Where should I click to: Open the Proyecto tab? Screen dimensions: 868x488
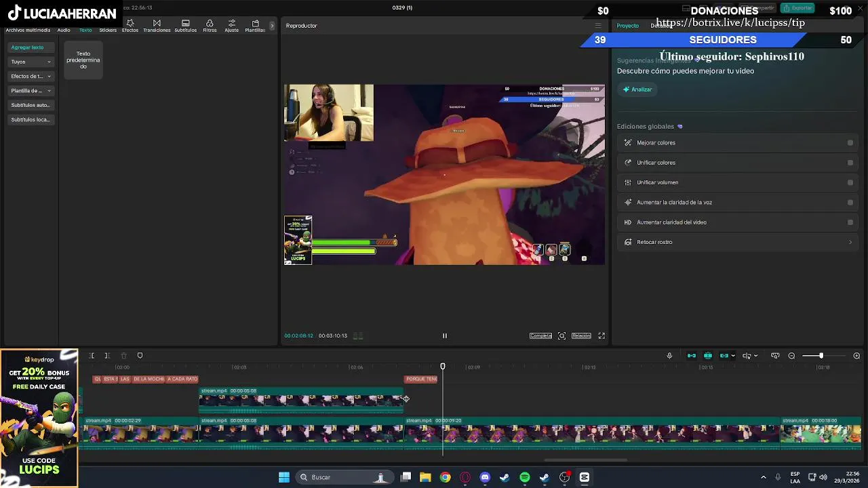[x=627, y=26]
